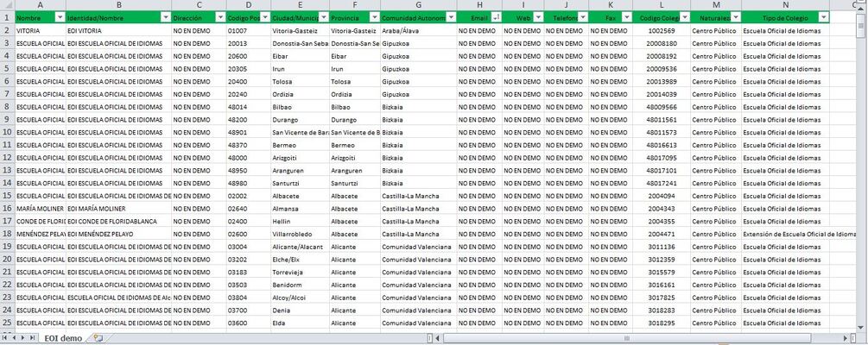
Task: Click the next sheet navigation arrow
Action: point(22,338)
